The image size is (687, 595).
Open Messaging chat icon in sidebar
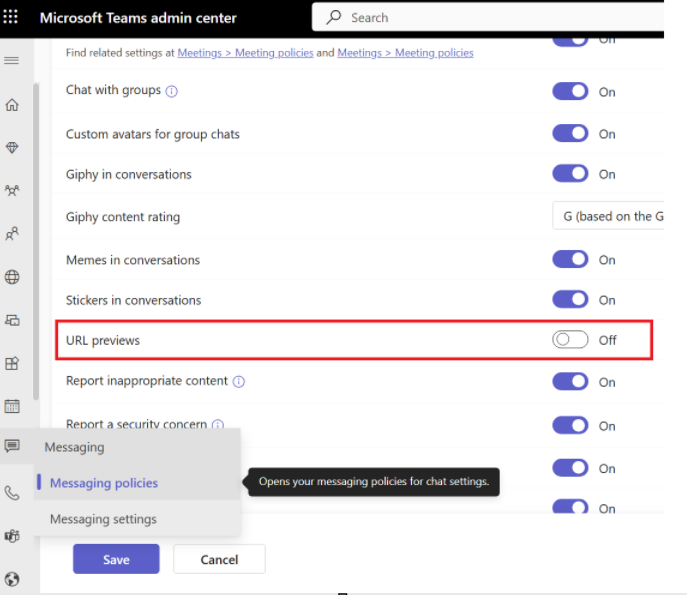12,446
